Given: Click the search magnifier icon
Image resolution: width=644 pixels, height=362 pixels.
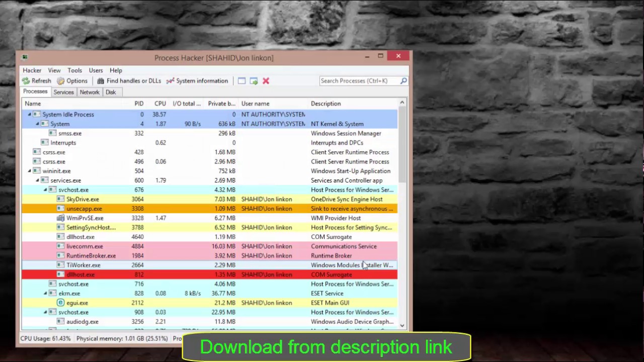Looking at the screenshot, I should (404, 81).
